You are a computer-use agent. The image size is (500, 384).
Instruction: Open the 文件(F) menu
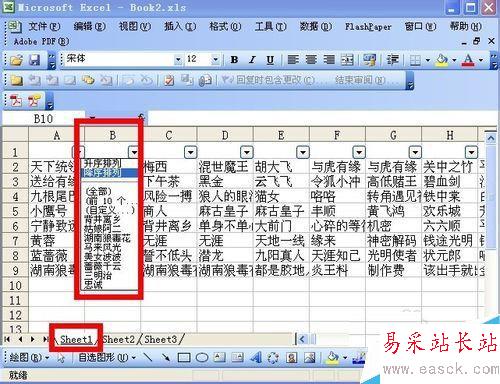click(x=44, y=26)
